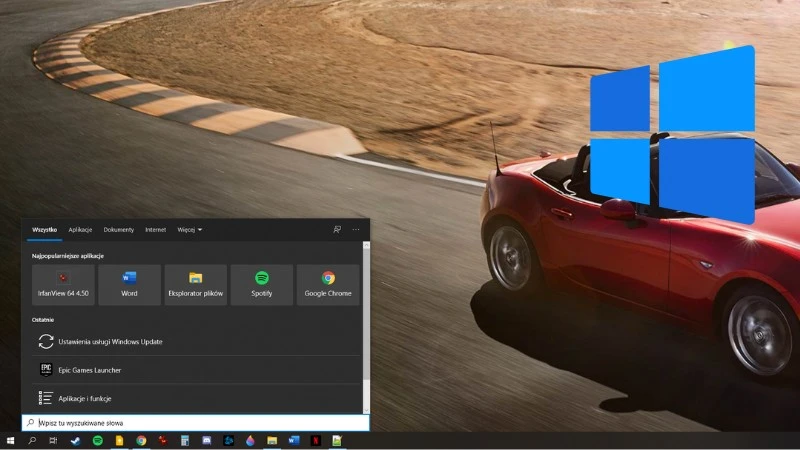The image size is (800, 450).
Task: Launch Steam from the taskbar
Action: [x=76, y=440]
